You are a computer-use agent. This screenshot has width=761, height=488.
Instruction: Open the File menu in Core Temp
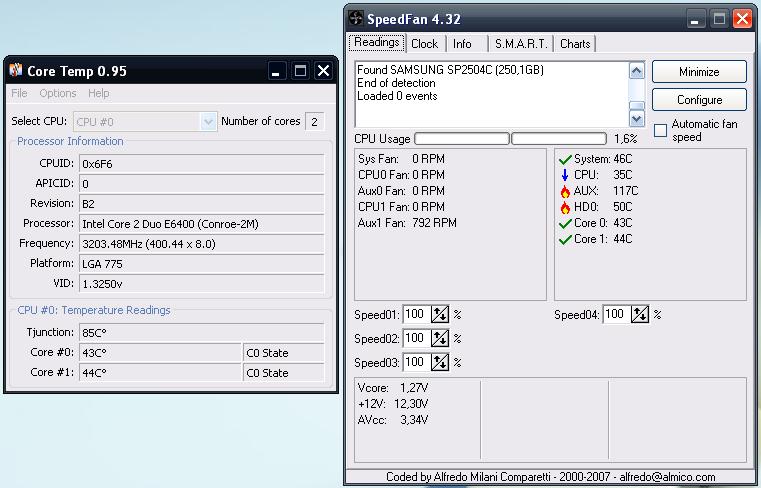coord(19,93)
